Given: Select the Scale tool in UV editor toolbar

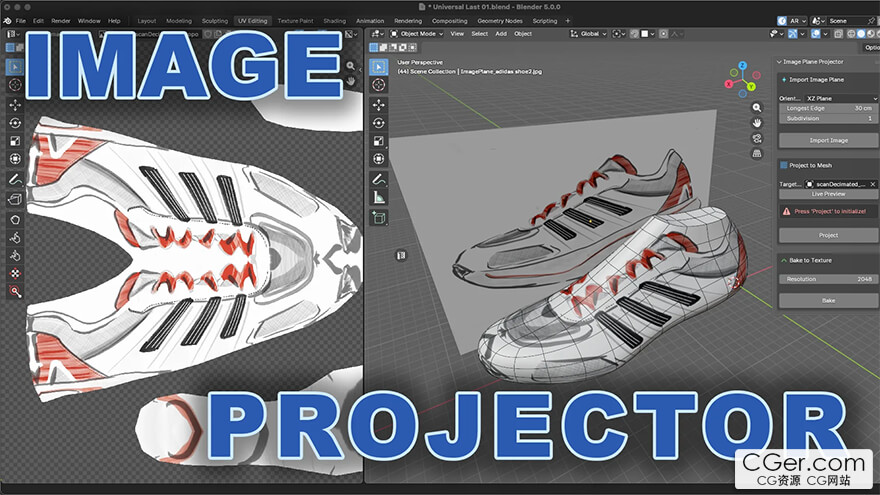Looking at the screenshot, I should (15, 140).
